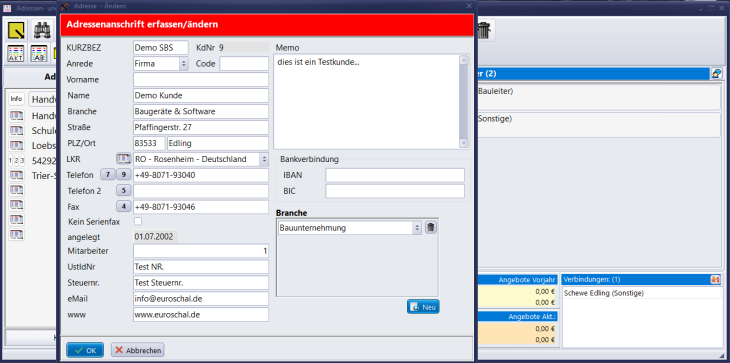Confirm the address with OK
The image size is (730, 363).
tap(85, 350)
